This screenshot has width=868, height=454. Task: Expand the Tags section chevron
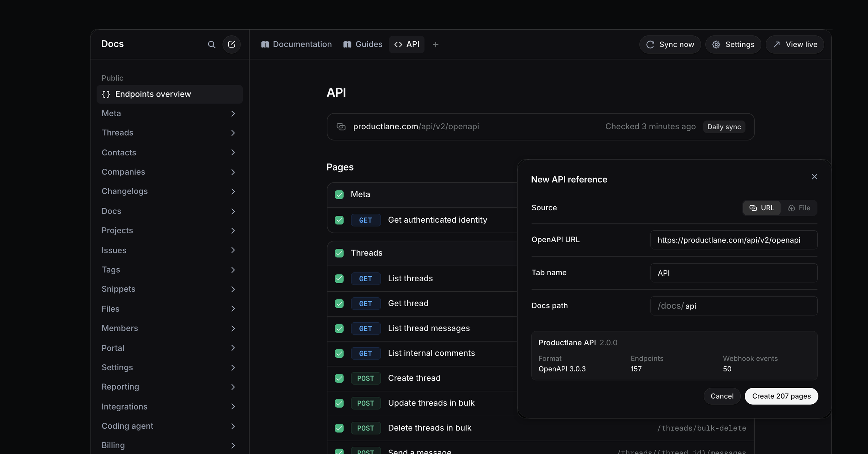[233, 270]
